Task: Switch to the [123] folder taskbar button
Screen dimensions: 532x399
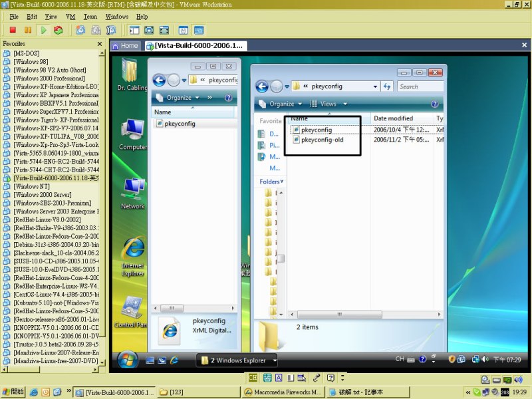Action: 198,392
